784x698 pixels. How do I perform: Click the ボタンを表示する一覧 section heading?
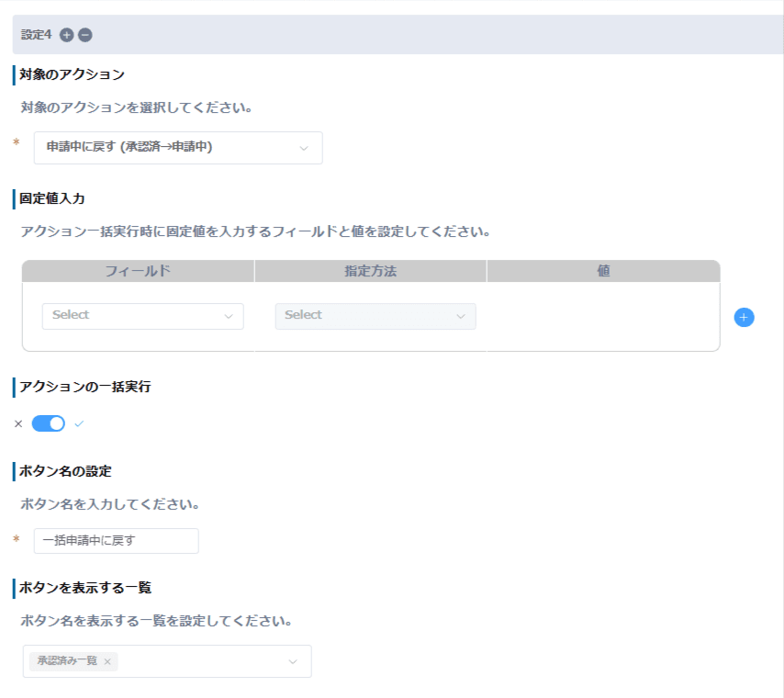85,588
